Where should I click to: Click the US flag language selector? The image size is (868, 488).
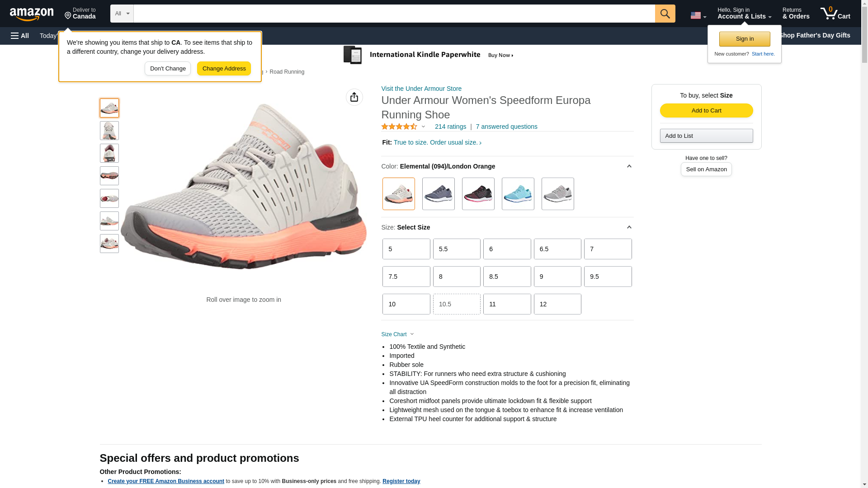click(x=698, y=15)
